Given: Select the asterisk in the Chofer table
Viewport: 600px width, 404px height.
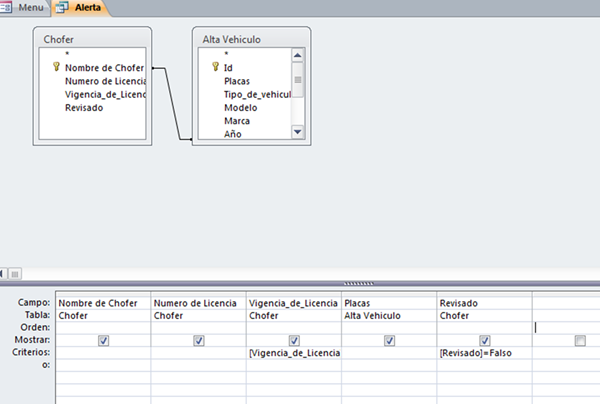Looking at the screenshot, I should (x=67, y=54).
